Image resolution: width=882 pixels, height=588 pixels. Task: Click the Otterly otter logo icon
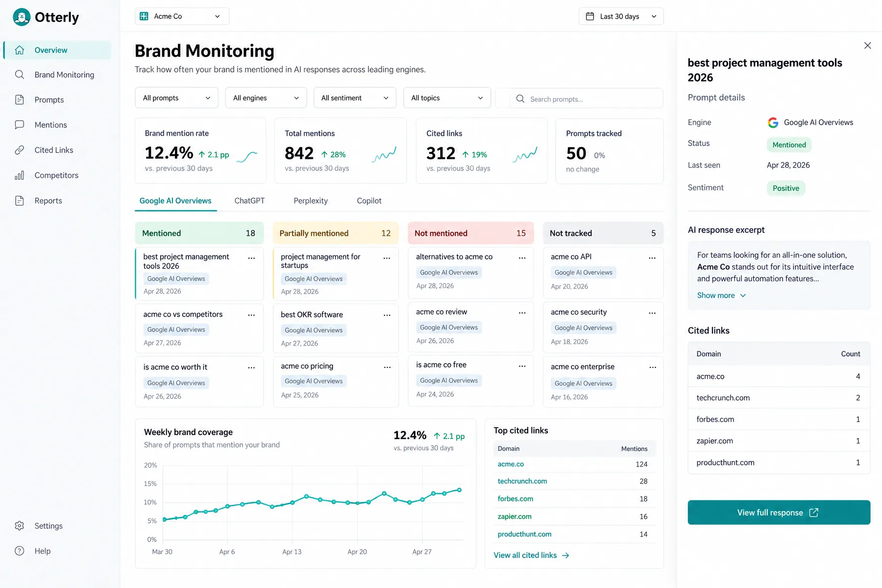[x=22, y=17]
